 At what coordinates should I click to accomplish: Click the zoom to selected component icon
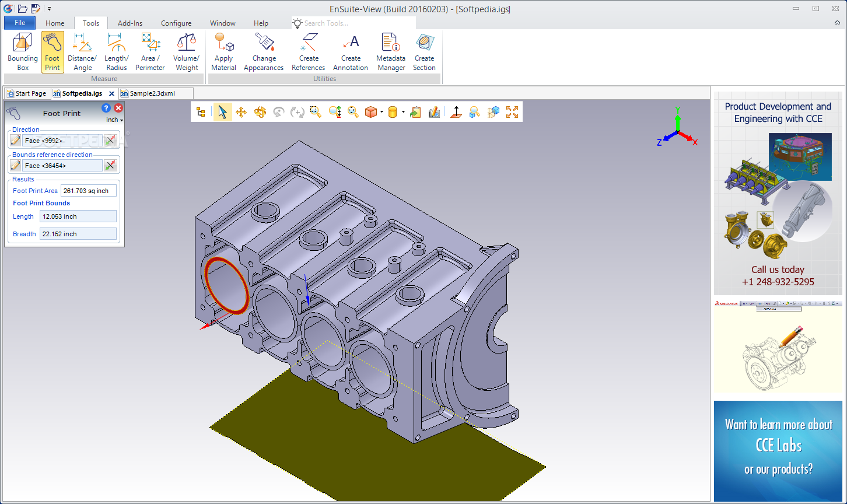tap(475, 112)
